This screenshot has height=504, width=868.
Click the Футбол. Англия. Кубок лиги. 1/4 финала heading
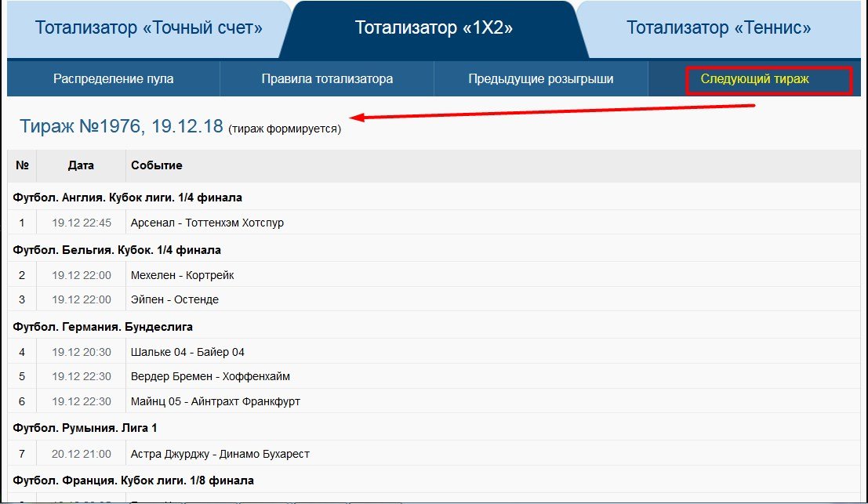tap(127, 198)
